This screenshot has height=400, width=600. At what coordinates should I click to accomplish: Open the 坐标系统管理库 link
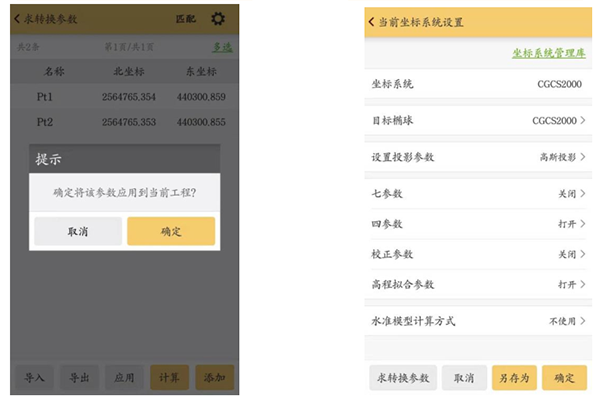click(x=549, y=52)
